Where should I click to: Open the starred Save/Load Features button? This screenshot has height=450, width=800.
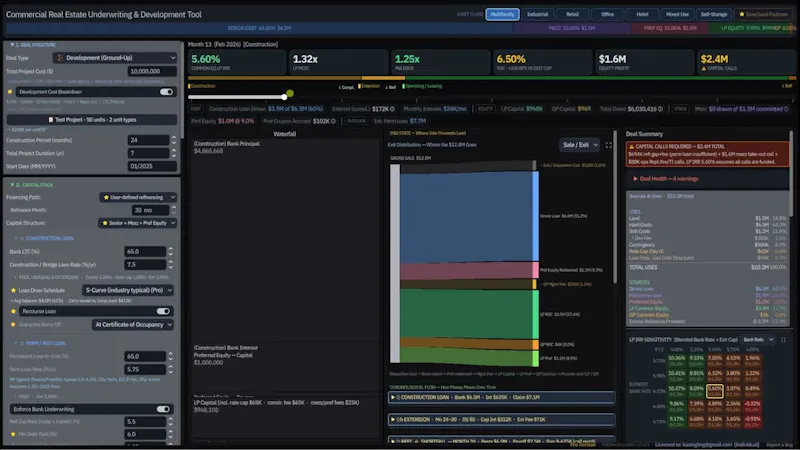click(x=763, y=14)
